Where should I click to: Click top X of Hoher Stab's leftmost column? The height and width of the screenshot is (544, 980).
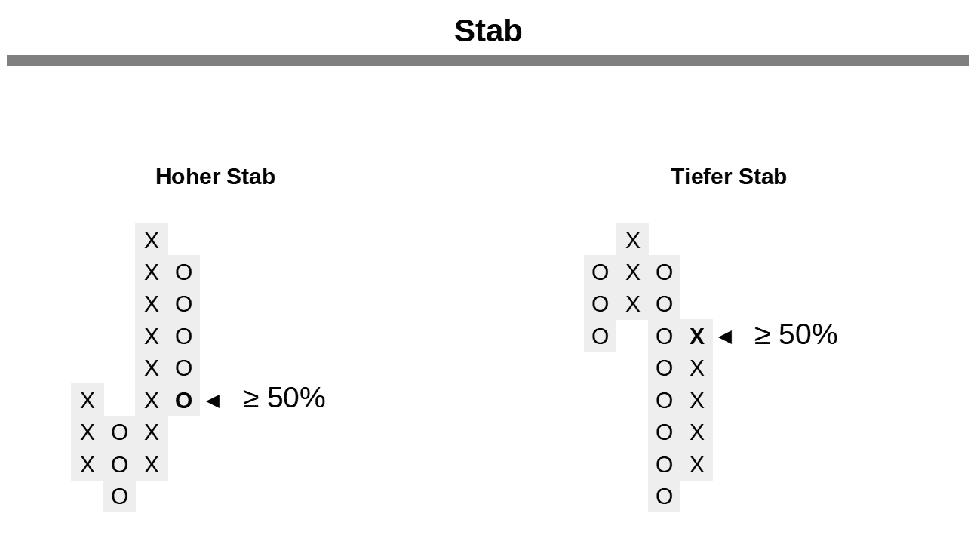[x=88, y=401]
